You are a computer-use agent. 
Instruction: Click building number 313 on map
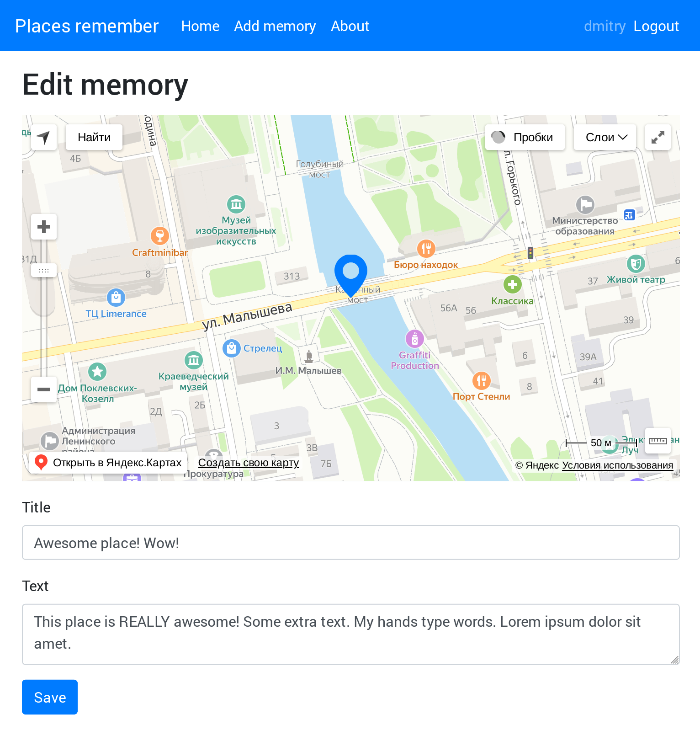click(x=292, y=276)
